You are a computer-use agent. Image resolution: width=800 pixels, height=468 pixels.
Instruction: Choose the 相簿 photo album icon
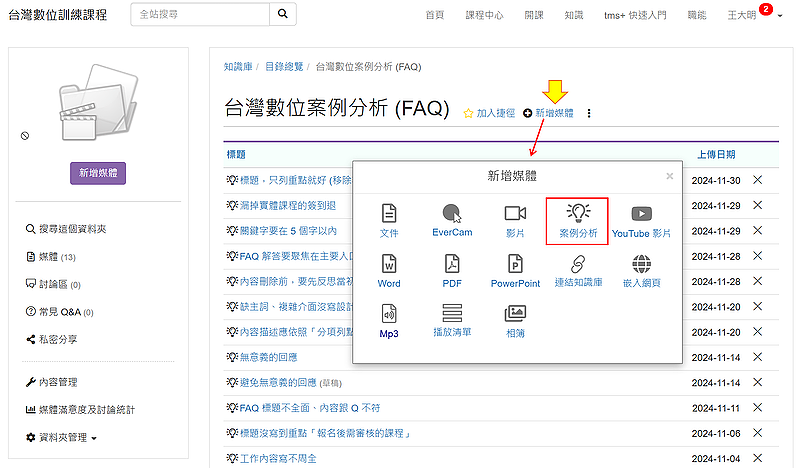tap(515, 320)
